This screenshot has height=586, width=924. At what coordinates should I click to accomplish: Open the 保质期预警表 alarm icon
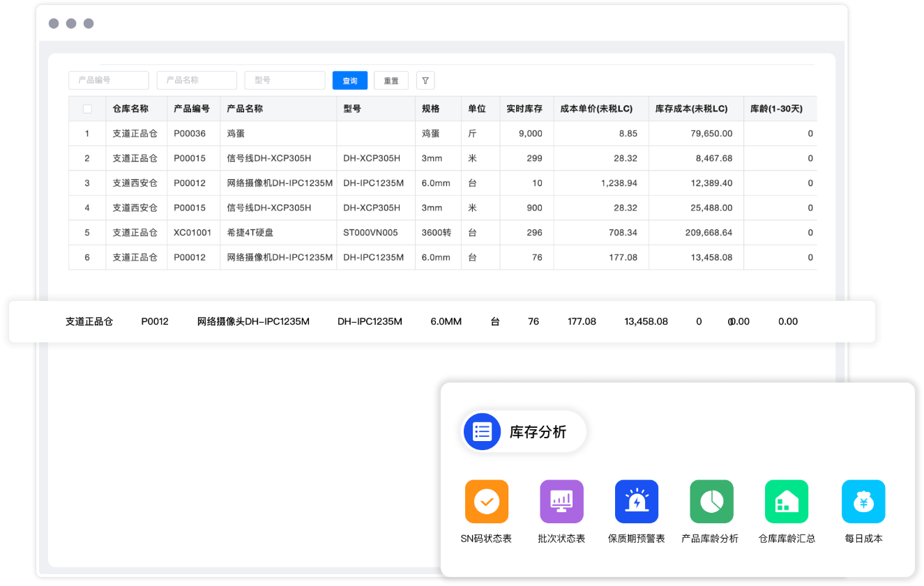[636, 502]
